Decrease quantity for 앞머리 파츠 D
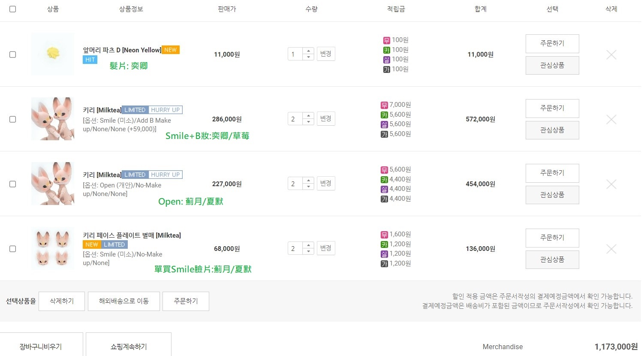This screenshot has width=644, height=356. [x=308, y=57]
